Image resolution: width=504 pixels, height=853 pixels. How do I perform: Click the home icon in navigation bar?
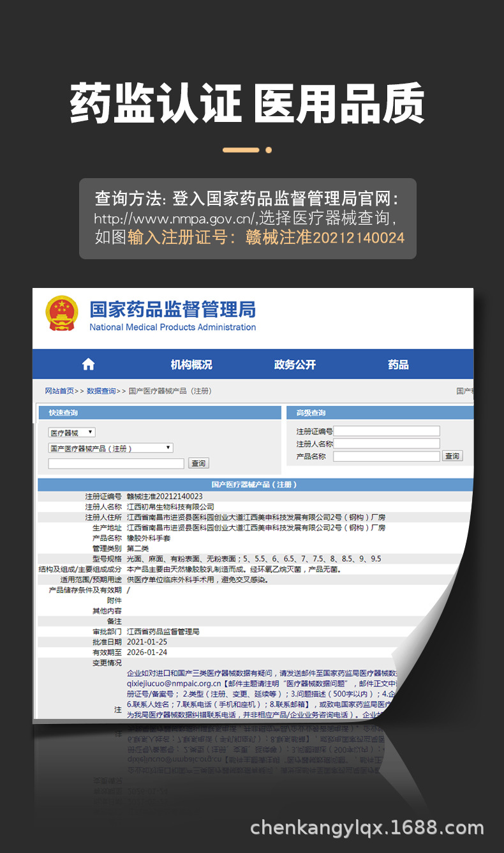coord(88,365)
